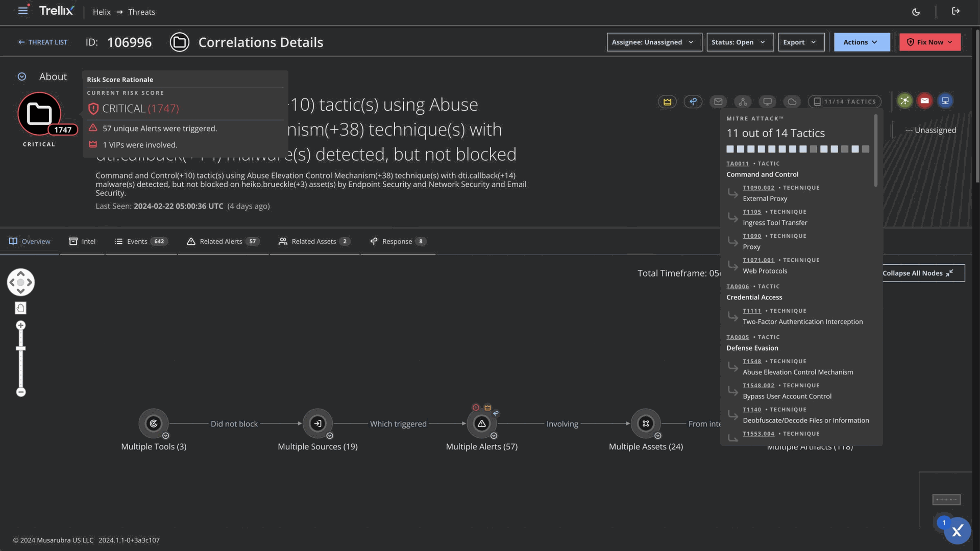Click the crown VIP indicator icon

(x=667, y=102)
